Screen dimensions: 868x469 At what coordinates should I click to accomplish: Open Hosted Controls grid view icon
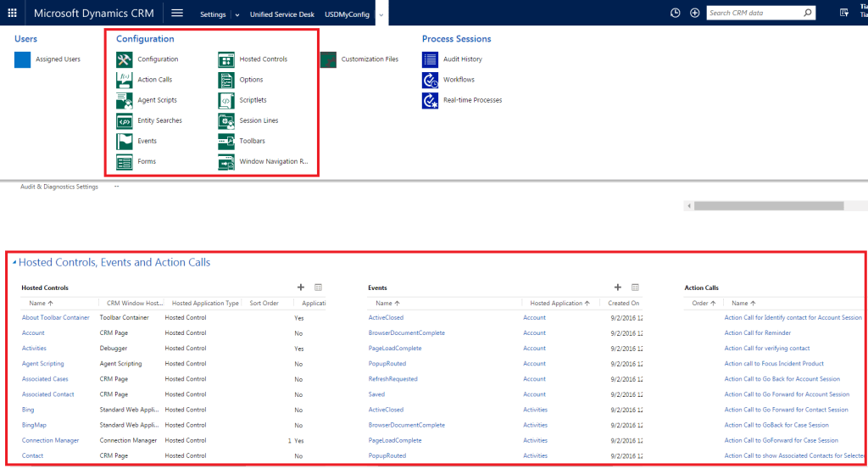(319, 288)
